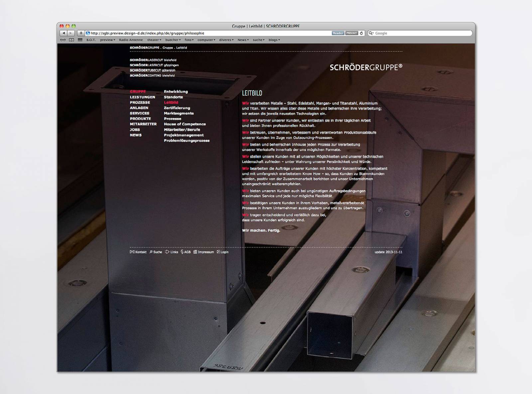Click SCHRÖDERGRUPPE in the breadcrumb
The image size is (532, 394).
tap(145, 48)
